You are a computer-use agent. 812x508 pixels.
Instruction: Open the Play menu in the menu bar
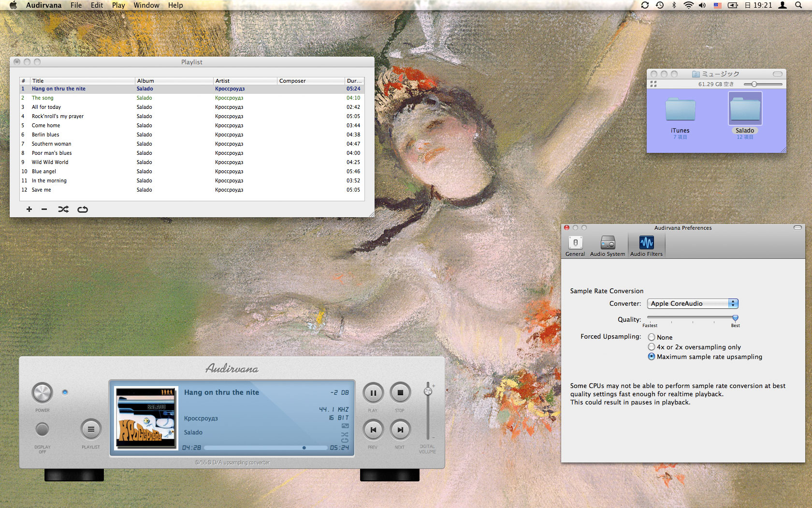click(x=118, y=5)
